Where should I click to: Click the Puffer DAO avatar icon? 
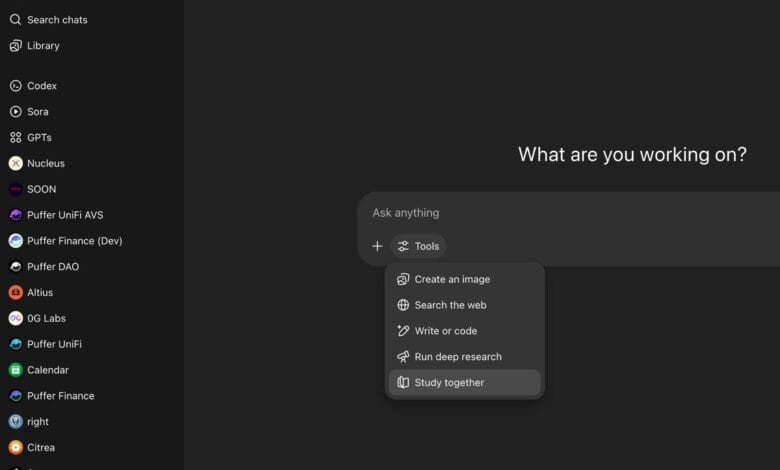tap(15, 267)
